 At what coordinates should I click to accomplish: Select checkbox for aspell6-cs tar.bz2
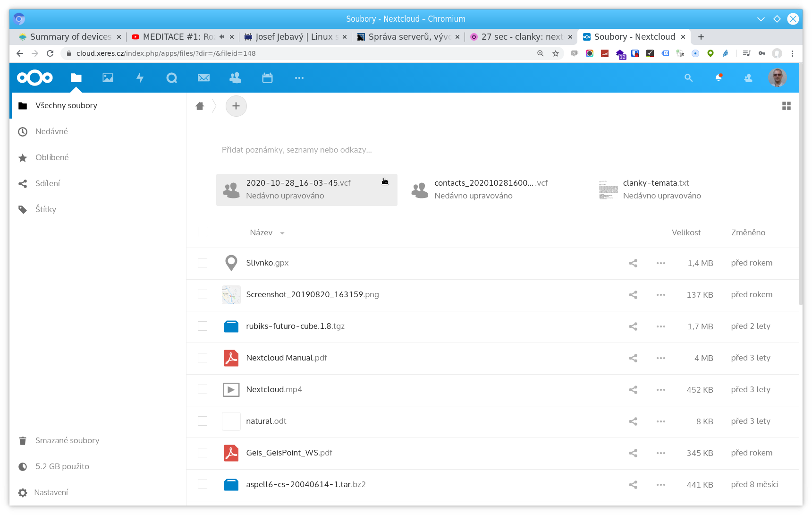[203, 484]
